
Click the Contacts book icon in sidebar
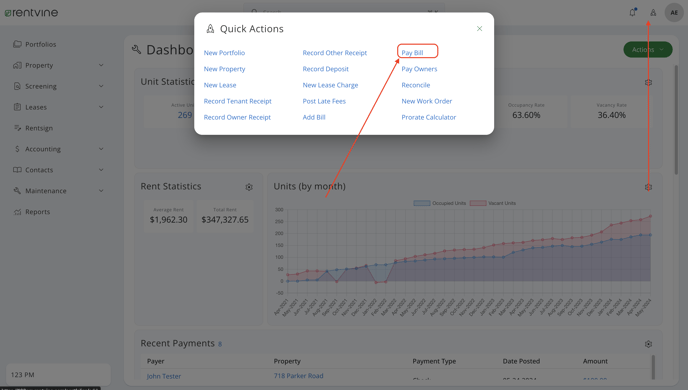[x=17, y=170]
